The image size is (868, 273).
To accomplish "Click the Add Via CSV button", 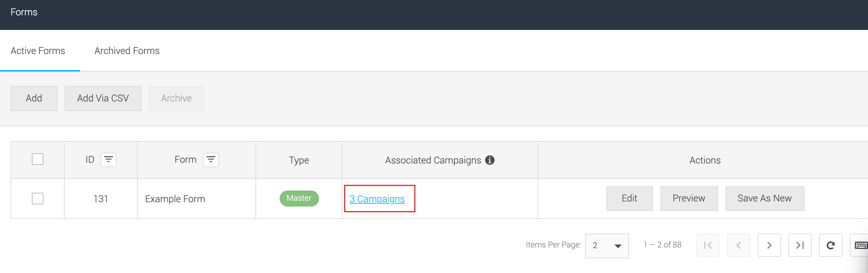I will pos(103,98).
